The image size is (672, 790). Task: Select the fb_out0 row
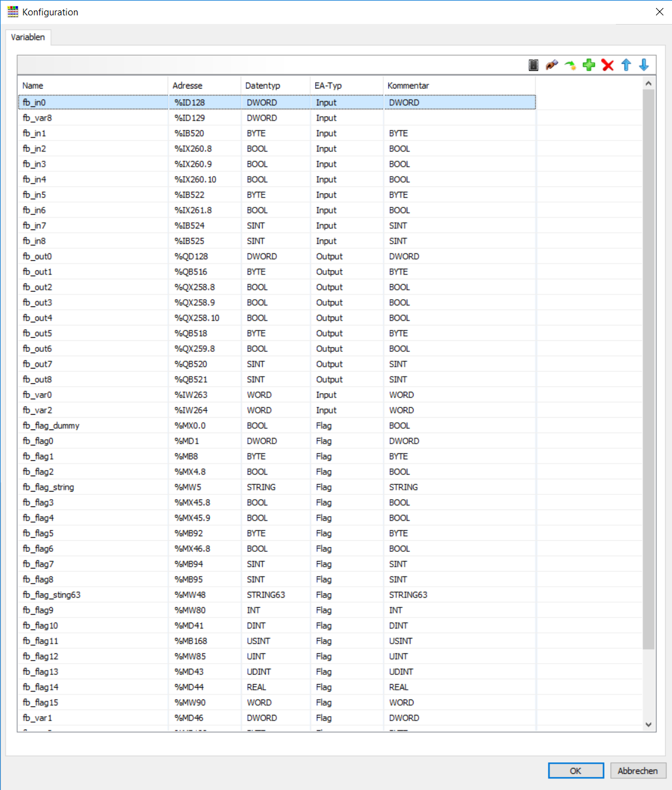pos(277,257)
